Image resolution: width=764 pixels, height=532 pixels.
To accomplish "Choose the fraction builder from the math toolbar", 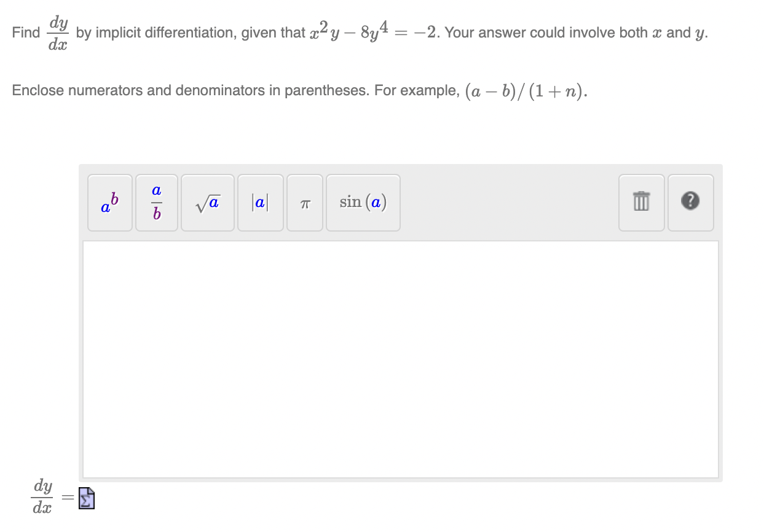I will [x=156, y=203].
